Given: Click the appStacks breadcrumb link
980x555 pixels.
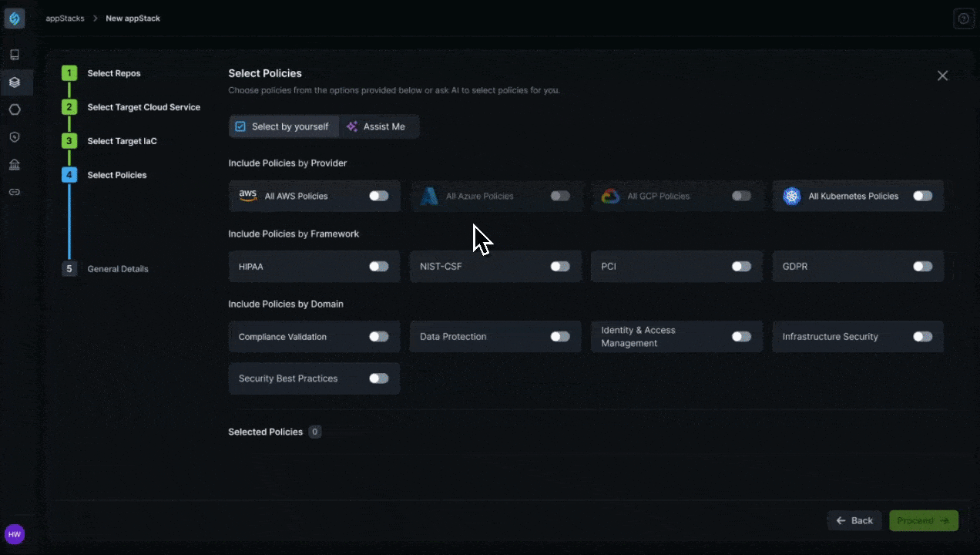Looking at the screenshot, I should click(x=65, y=18).
